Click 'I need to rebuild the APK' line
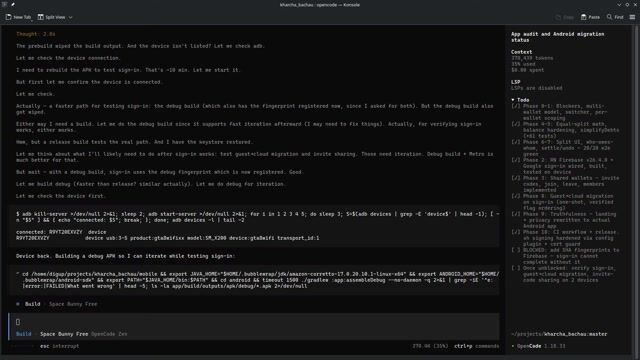 coord(128,70)
